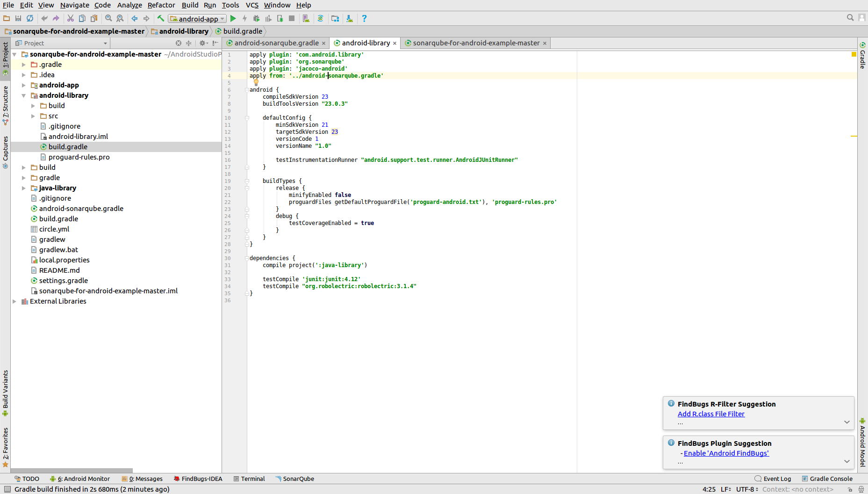Toggle the Captures side panel

coord(5,153)
